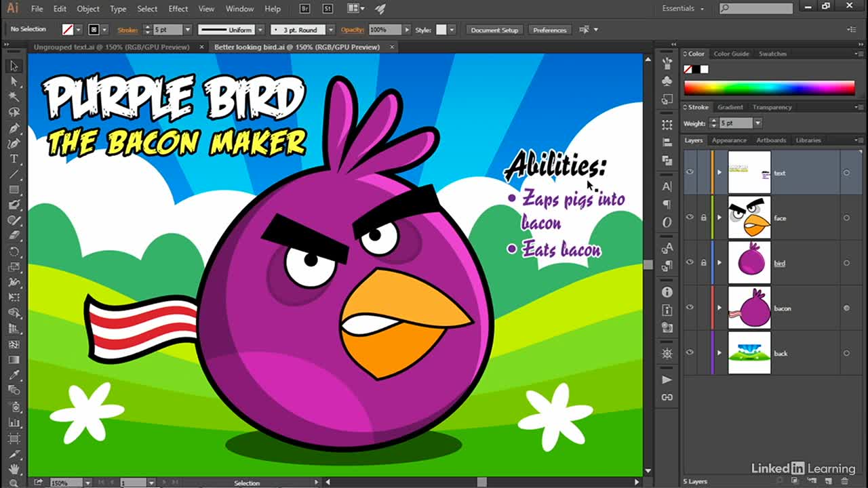Select the Type tool

coord(14,159)
